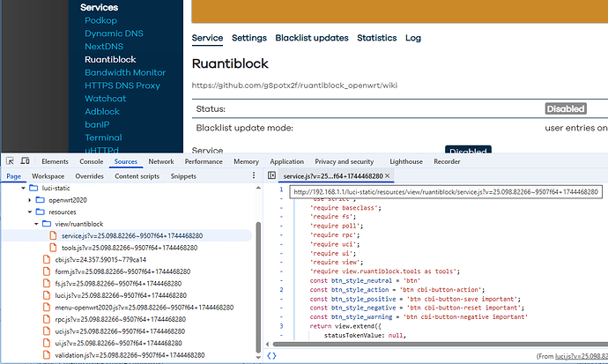
Task: Click the Services sidebar menu heading
Action: point(99,7)
